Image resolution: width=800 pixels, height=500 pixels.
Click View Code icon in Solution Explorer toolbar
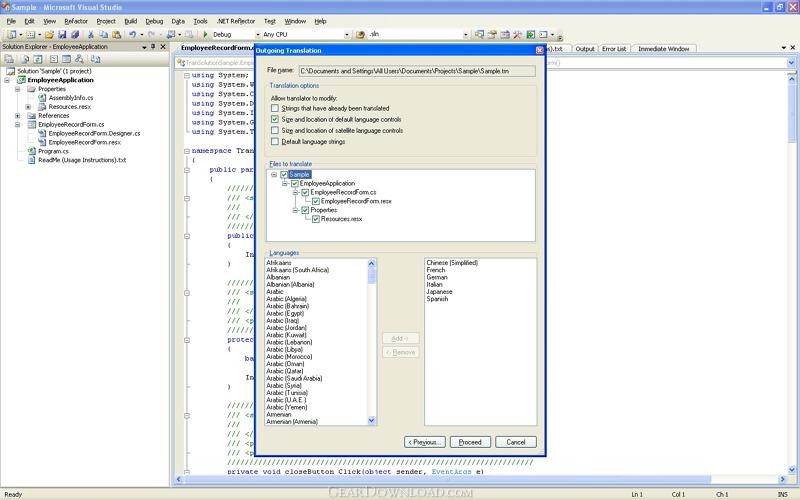point(54,59)
